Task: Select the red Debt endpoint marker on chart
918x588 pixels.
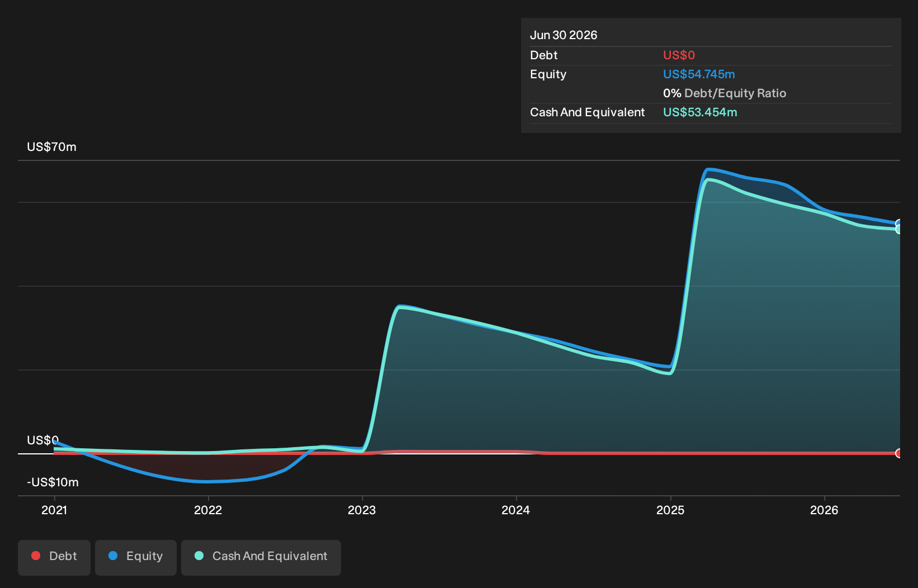Action: point(899,453)
